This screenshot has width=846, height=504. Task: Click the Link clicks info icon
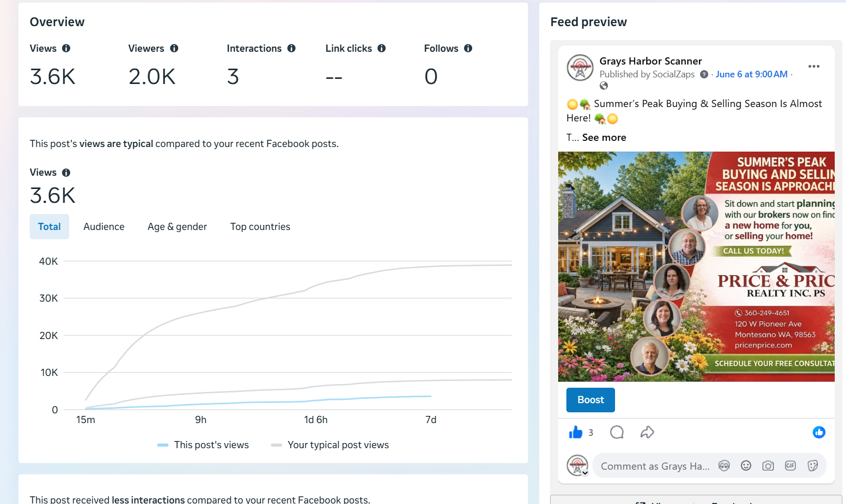(x=382, y=48)
